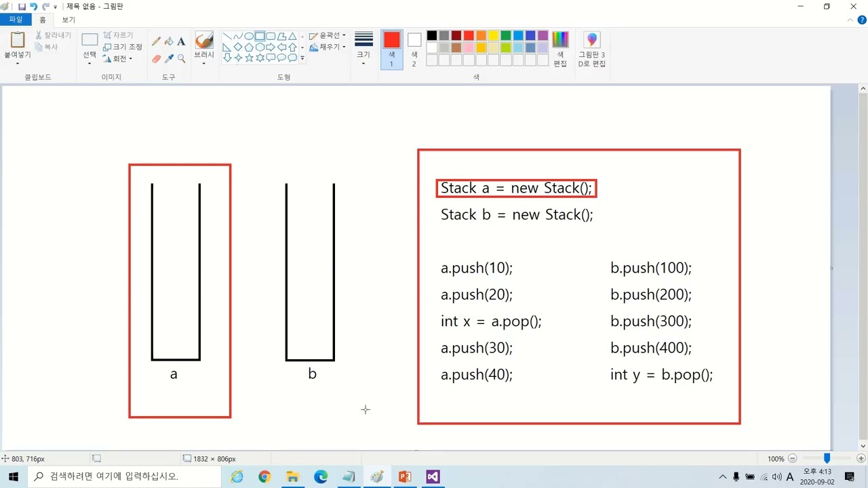
Task: Select the Text tool
Action: pos(181,41)
